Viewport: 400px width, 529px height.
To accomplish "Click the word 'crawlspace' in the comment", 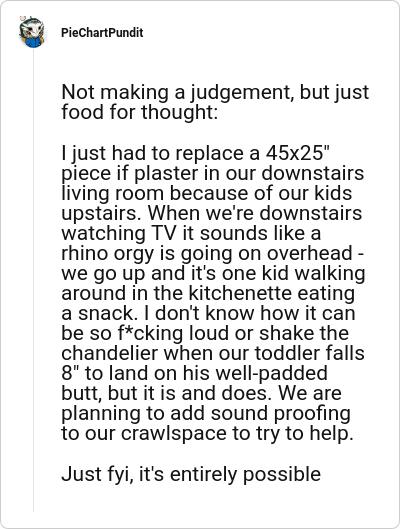I will tap(174, 433).
